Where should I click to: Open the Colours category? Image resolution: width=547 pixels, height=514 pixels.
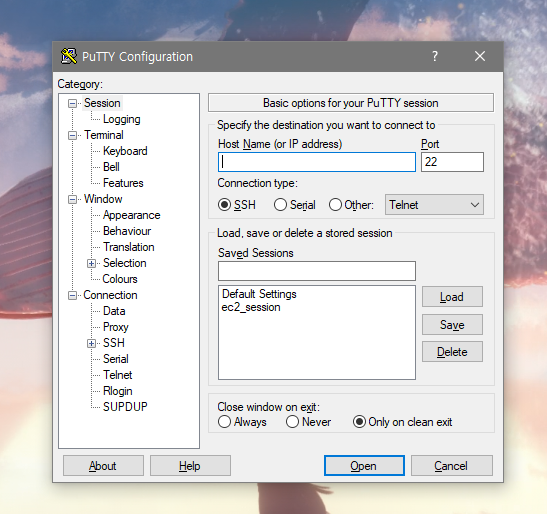pyautogui.click(x=120, y=279)
